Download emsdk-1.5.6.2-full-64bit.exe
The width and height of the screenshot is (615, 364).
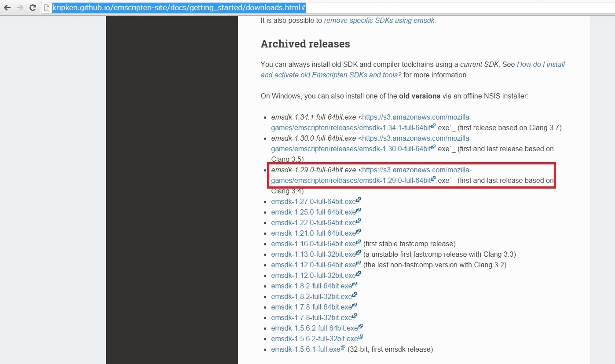pos(315,328)
